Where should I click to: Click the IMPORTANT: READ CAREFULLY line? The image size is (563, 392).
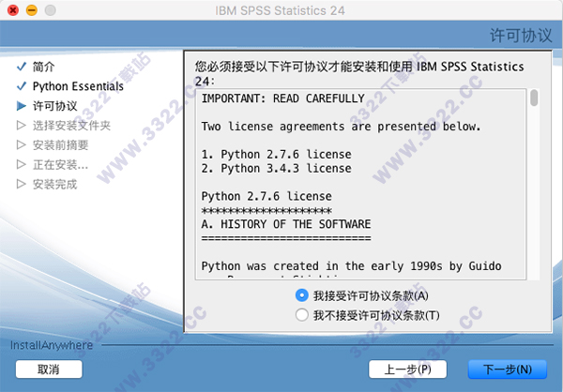[x=283, y=98]
